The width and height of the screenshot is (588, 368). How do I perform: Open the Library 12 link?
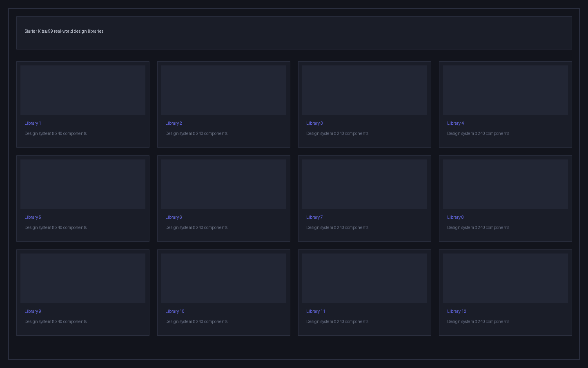pos(457,311)
